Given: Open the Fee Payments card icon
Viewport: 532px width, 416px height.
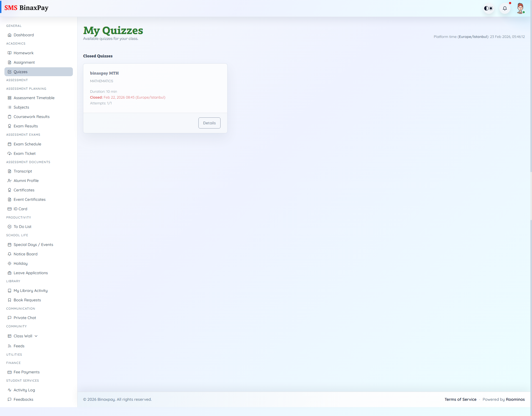Looking at the screenshot, I should tap(10, 372).
